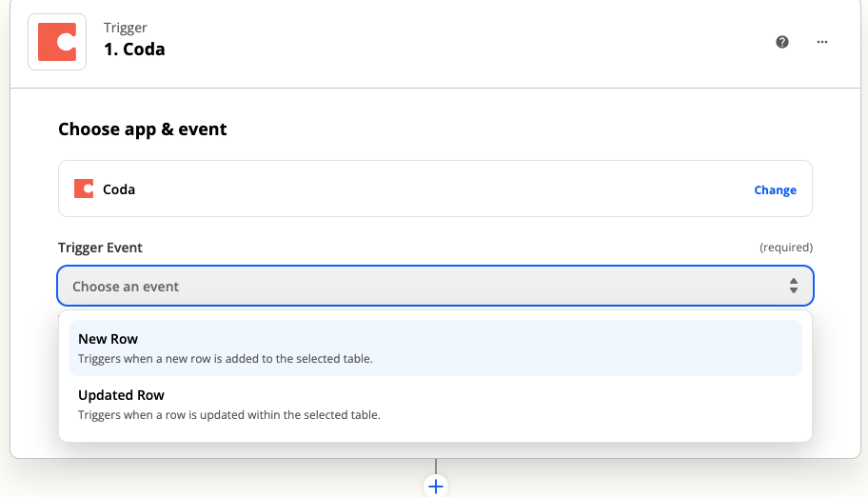Click the Change link for the app

pos(775,189)
